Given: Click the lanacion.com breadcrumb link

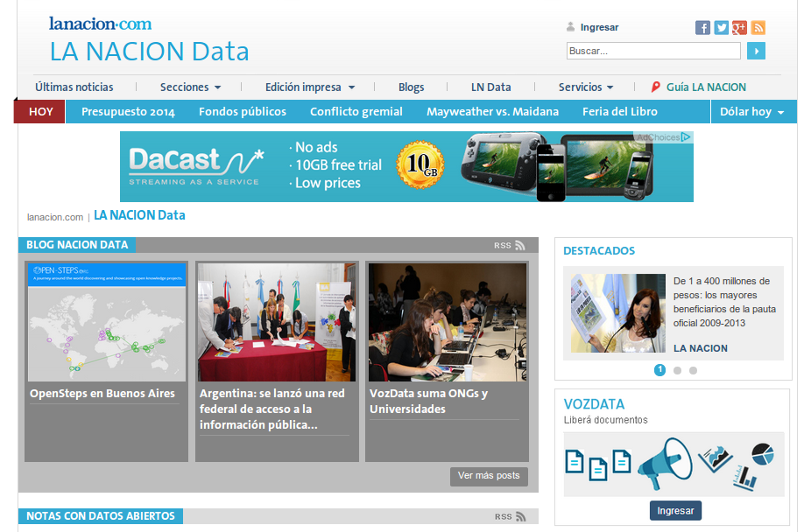Looking at the screenshot, I should (55, 217).
